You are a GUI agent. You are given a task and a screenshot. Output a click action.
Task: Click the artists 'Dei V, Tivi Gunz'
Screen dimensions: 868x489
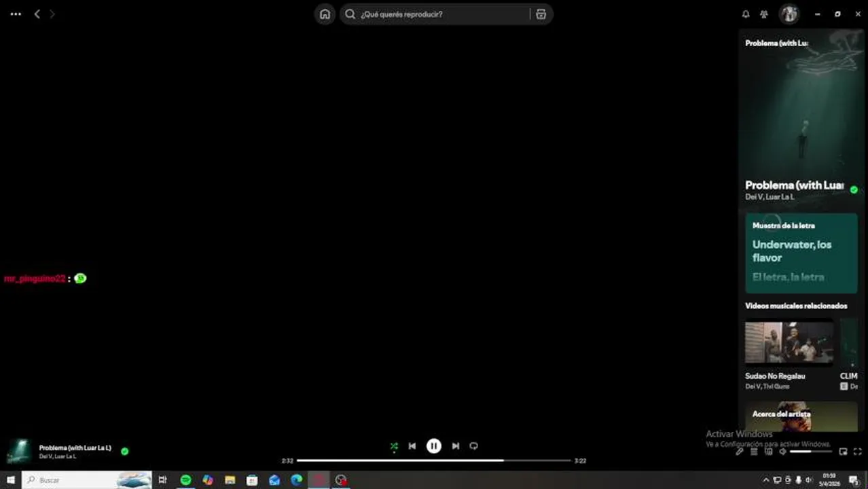(767, 386)
